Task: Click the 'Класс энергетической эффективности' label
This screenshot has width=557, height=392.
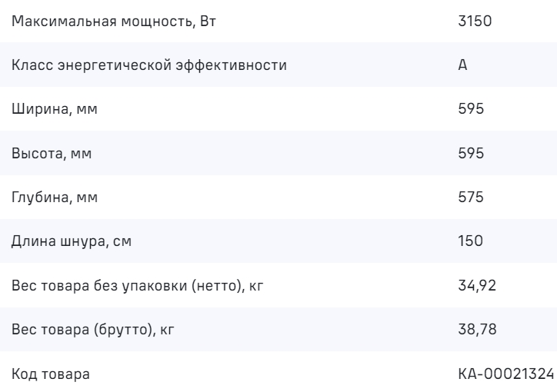Action: click(149, 65)
